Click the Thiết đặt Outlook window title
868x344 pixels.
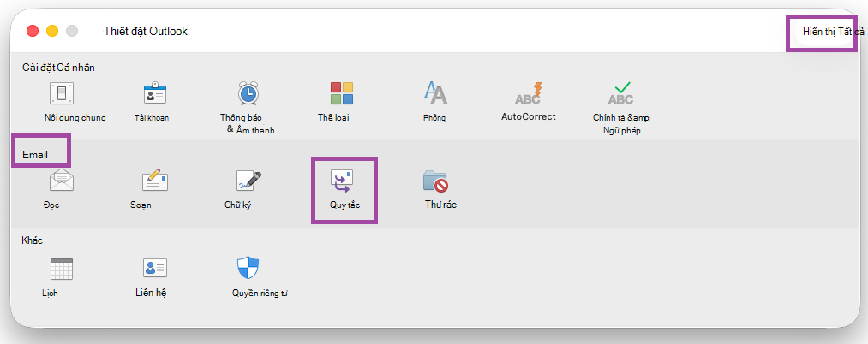click(x=146, y=31)
